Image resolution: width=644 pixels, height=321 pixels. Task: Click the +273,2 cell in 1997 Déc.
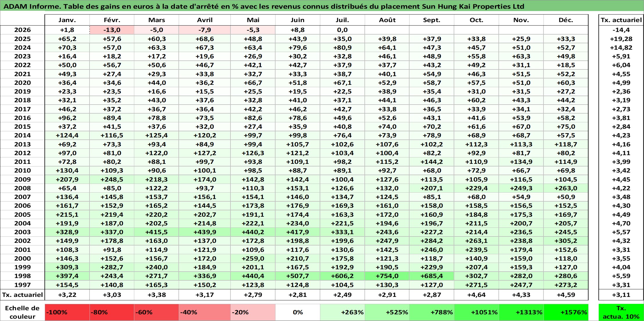click(566, 285)
